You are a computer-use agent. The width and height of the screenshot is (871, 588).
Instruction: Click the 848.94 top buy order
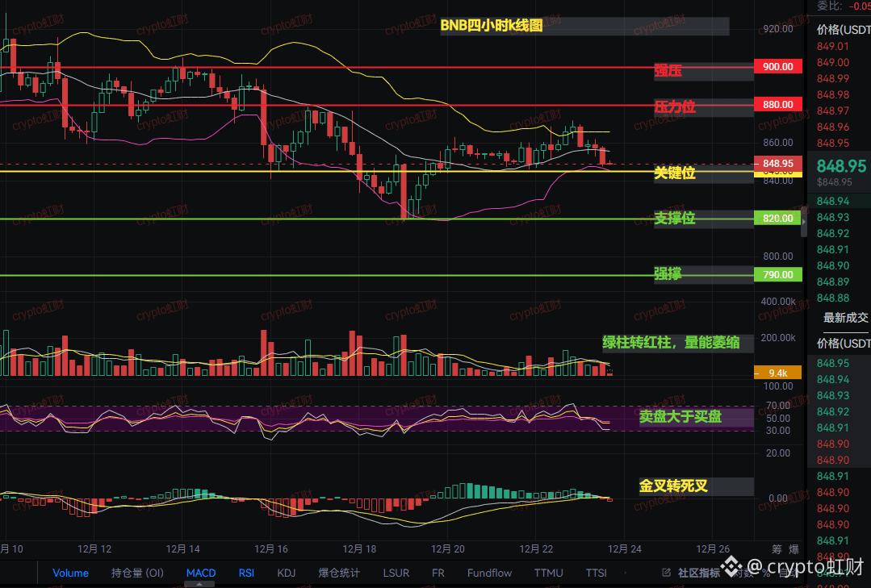click(833, 201)
